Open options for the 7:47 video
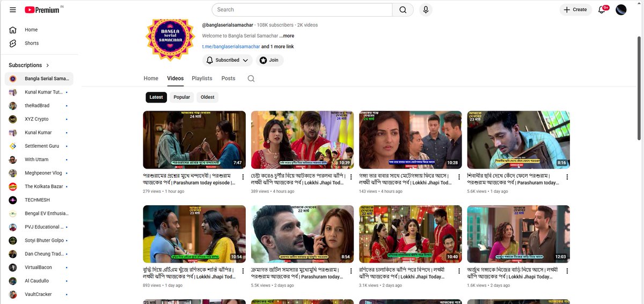Screen dimensions: 644x304 [243, 177]
